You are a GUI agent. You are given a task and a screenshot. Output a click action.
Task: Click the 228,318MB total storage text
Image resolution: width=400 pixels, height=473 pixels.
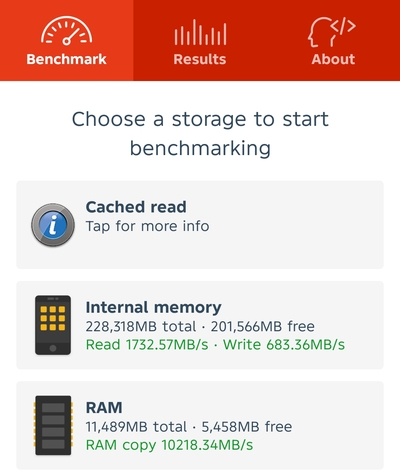(141, 326)
